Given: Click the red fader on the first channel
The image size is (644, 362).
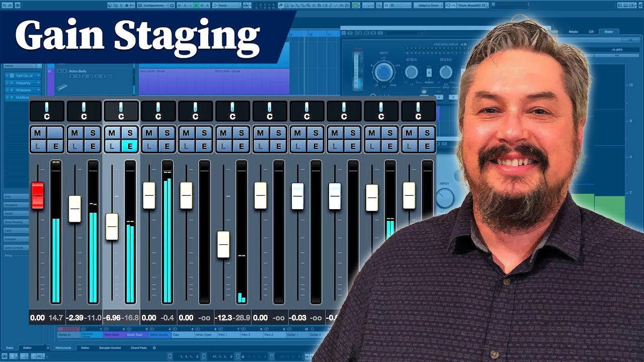Looking at the screenshot, I should pyautogui.click(x=38, y=196).
